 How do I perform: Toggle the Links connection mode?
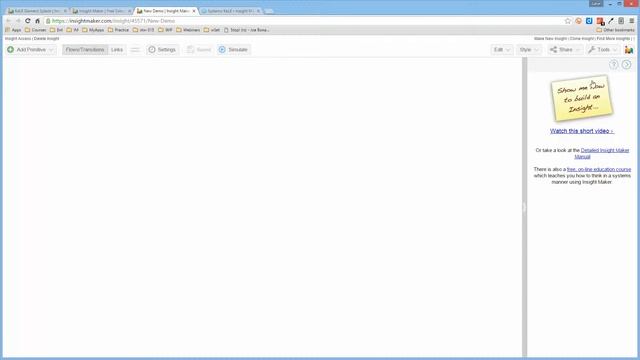[x=117, y=49]
